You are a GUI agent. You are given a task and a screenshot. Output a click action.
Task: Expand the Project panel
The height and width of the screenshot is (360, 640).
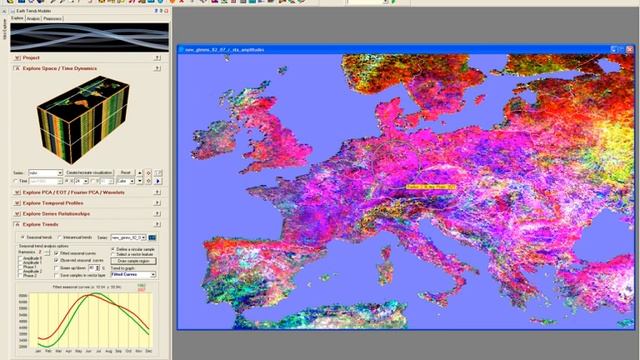pyautogui.click(x=17, y=58)
